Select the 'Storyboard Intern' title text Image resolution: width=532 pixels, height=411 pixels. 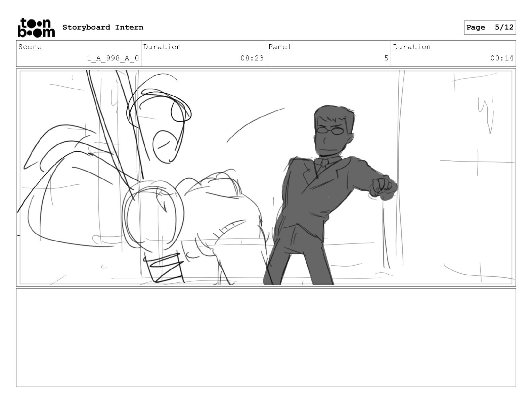click(x=103, y=28)
